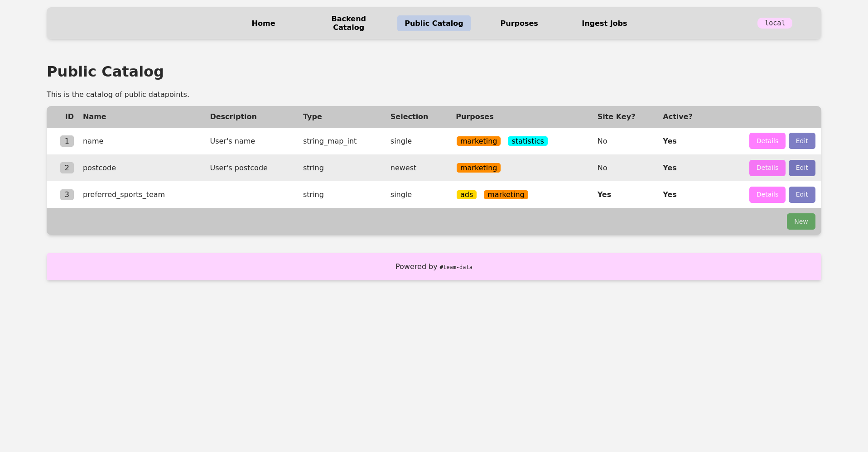Edit the name datapoint row

801,141
